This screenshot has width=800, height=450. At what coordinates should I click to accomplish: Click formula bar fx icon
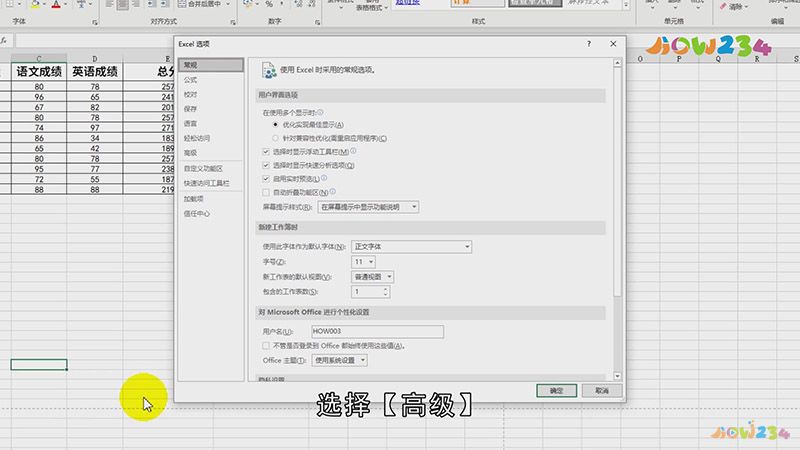click(x=4, y=40)
